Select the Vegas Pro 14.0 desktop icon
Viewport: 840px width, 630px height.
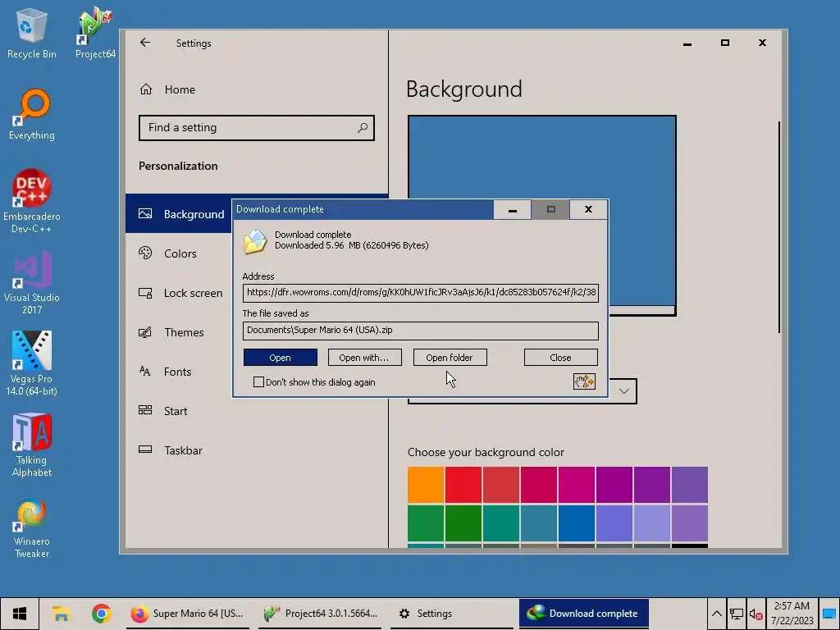tap(32, 363)
